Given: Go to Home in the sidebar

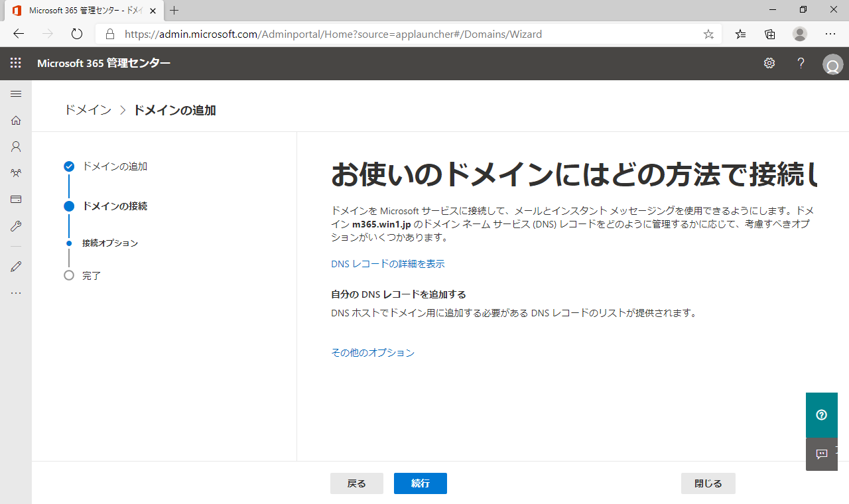Looking at the screenshot, I should point(16,120).
